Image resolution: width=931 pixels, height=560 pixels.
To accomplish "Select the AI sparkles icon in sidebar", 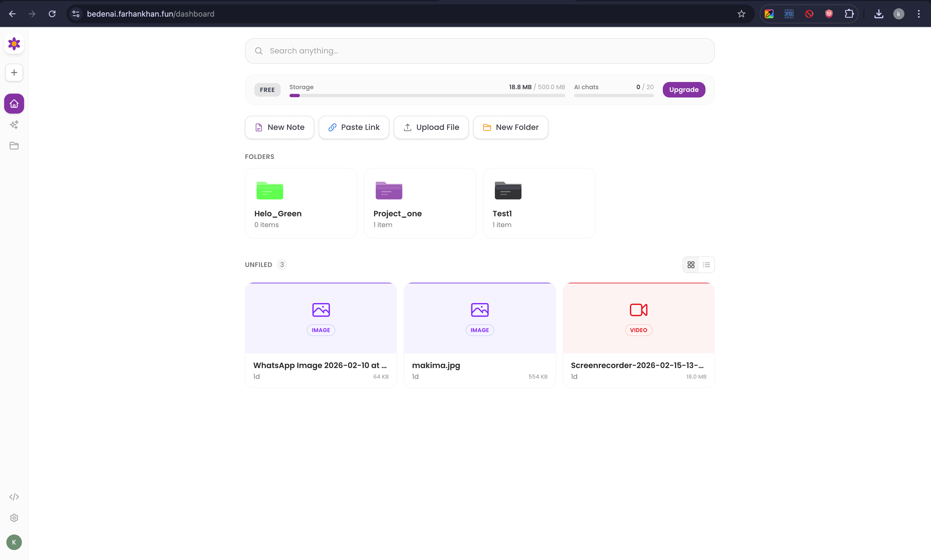I will 14,125.
